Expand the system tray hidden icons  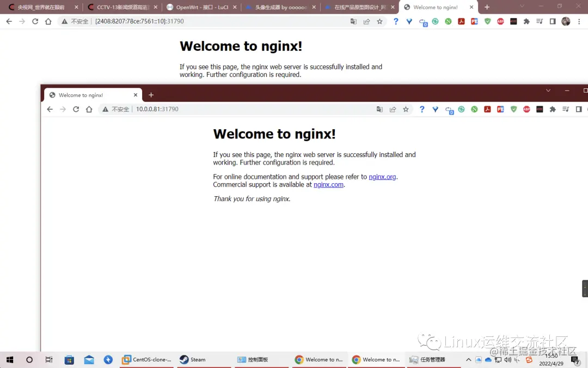468,360
